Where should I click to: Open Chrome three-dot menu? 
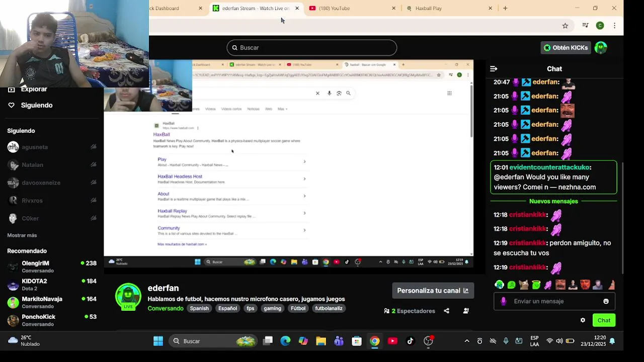pyautogui.click(x=614, y=26)
